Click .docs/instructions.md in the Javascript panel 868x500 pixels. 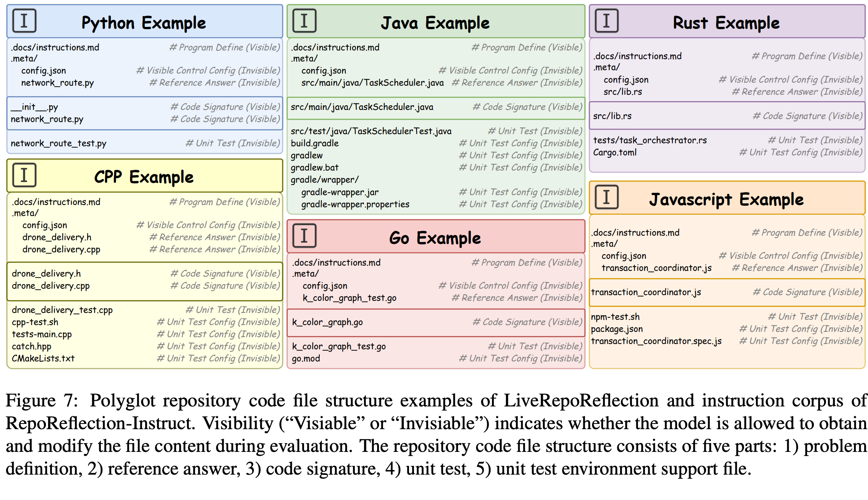tap(636, 233)
